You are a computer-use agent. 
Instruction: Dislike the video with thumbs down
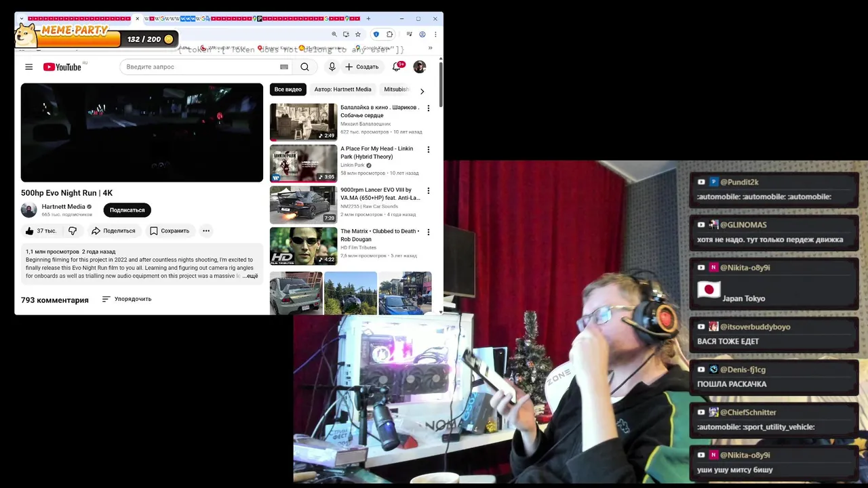tap(73, 231)
